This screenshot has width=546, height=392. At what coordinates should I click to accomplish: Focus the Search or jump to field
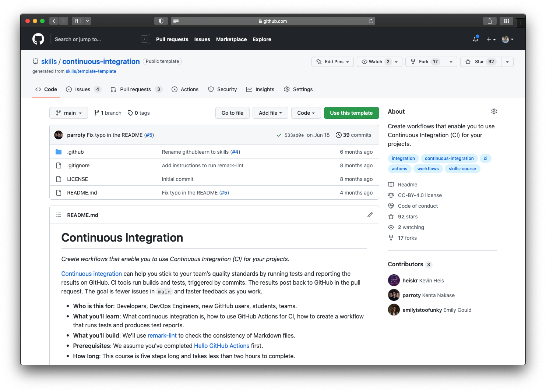(100, 39)
